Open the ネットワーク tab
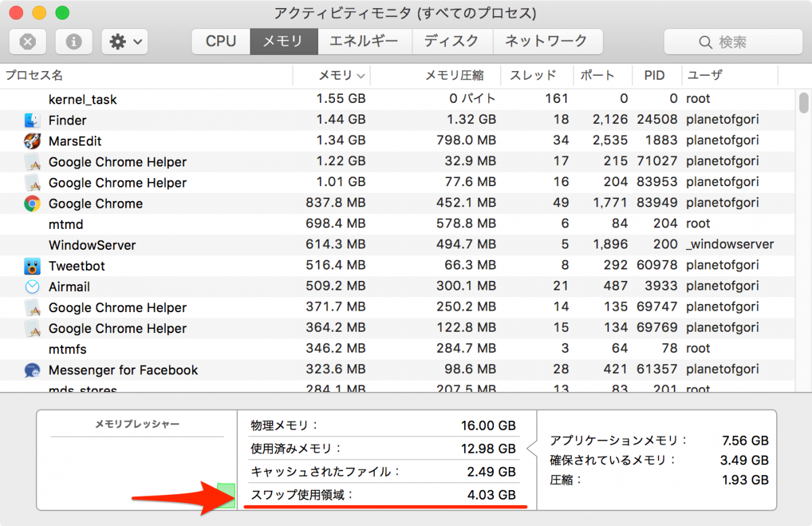Screen dimensions: 812x526 [546, 41]
